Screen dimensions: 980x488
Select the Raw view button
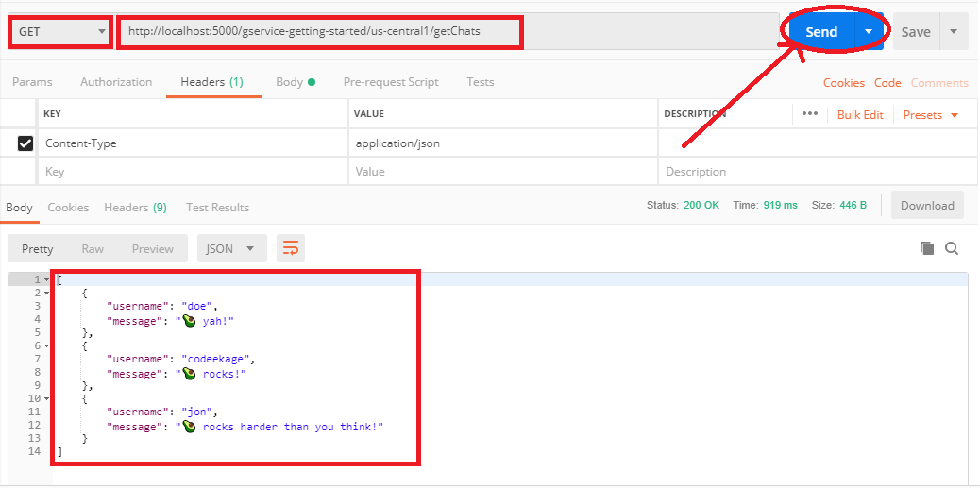point(93,248)
